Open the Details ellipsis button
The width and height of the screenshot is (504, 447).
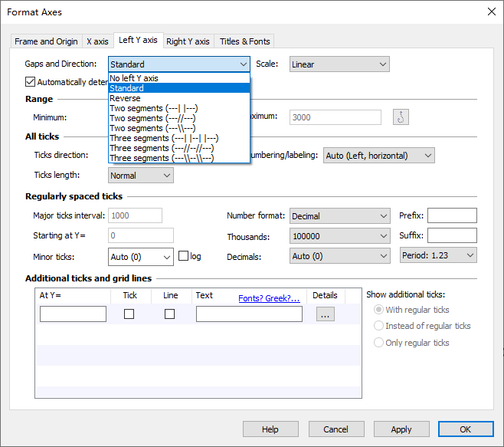325,314
